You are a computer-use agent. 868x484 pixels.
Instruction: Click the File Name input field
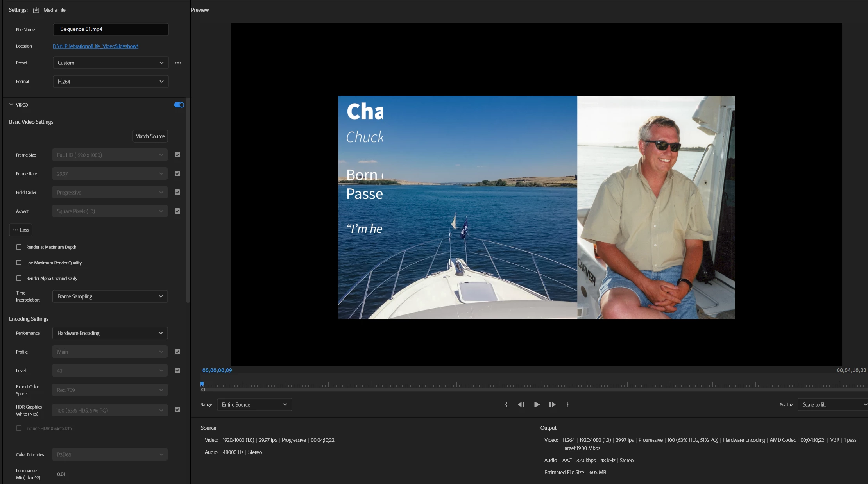[x=111, y=29]
